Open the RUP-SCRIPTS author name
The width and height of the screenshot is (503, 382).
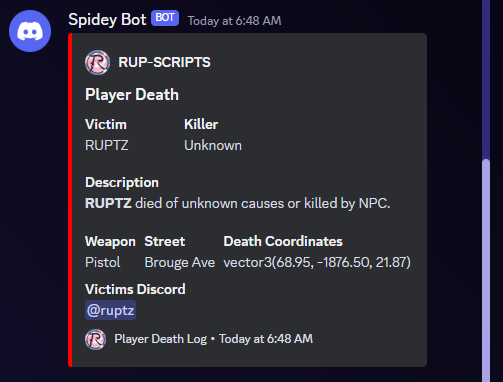click(x=164, y=62)
